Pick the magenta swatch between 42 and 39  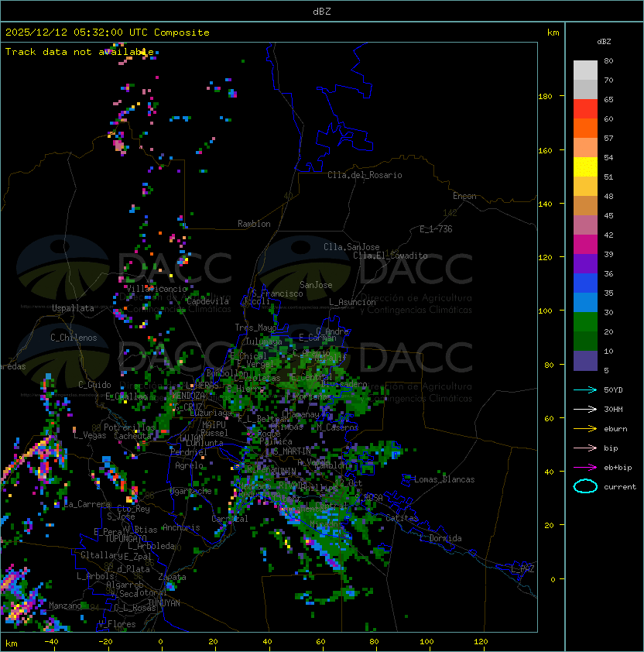[x=585, y=244]
